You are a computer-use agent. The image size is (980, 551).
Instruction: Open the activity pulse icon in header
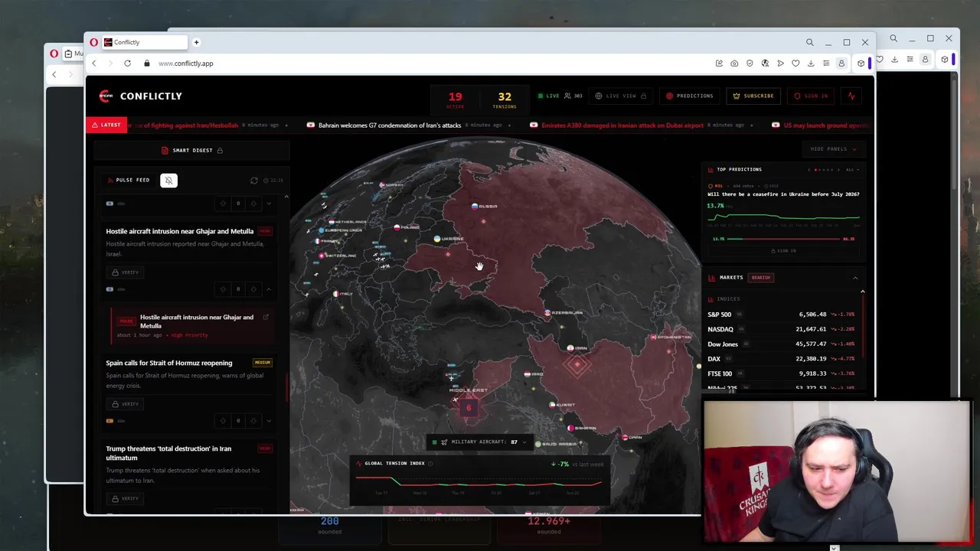851,96
